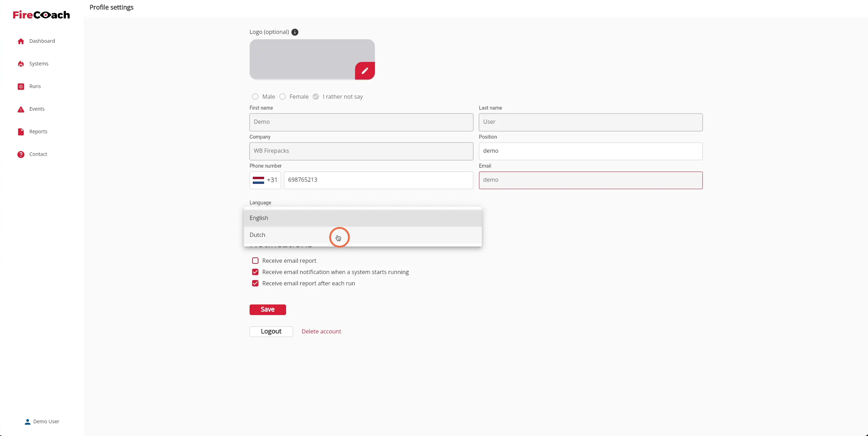Click the Company field WB Firepacks

click(x=361, y=151)
